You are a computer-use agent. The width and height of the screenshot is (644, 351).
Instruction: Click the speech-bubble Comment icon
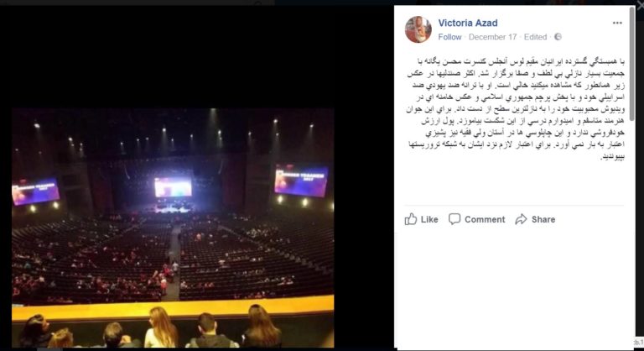[x=454, y=219]
